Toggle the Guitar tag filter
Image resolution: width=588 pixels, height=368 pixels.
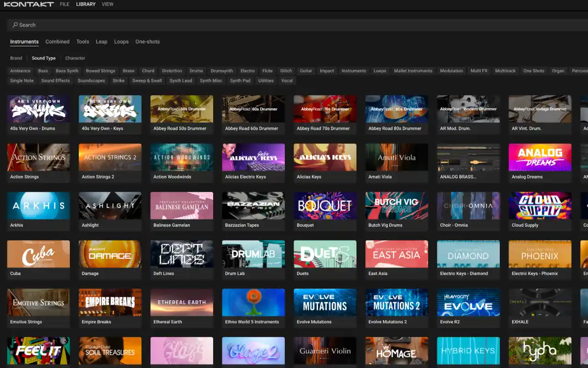(x=306, y=71)
